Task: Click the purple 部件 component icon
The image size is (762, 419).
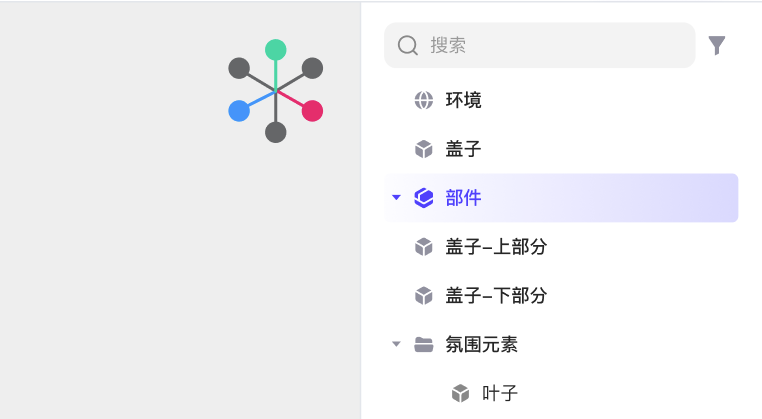Action: coord(424,198)
